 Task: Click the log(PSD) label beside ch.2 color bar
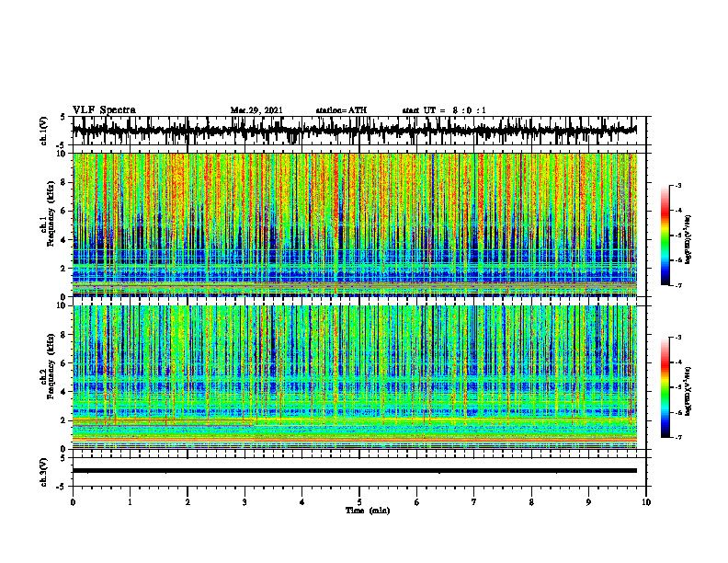(x=688, y=391)
